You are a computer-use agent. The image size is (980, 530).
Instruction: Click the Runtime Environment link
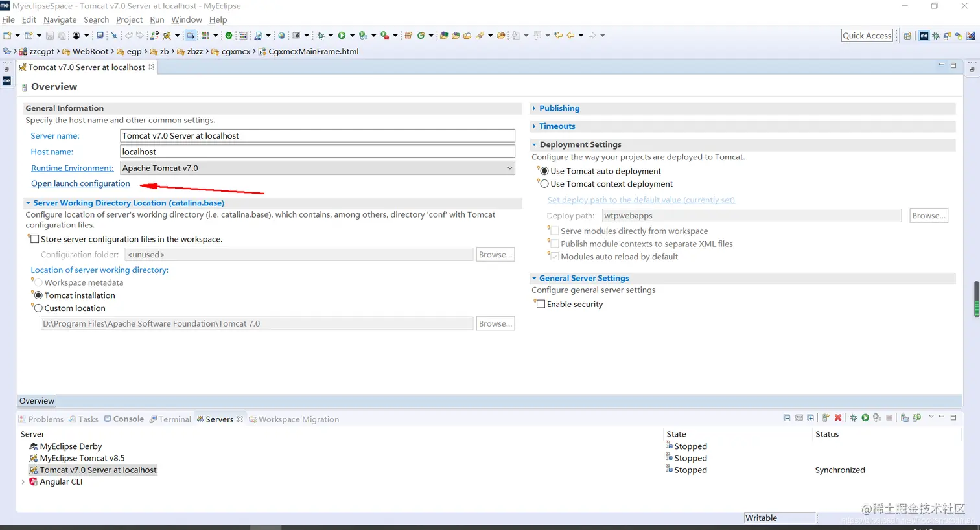72,168
